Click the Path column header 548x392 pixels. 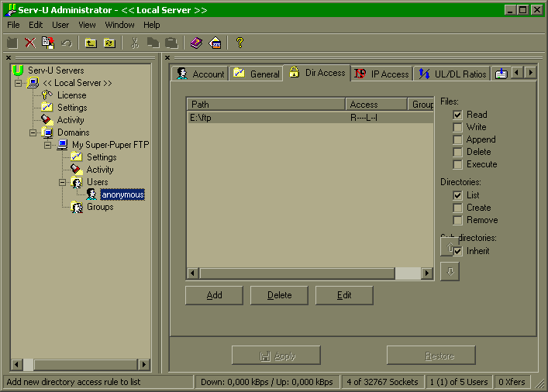pos(267,104)
